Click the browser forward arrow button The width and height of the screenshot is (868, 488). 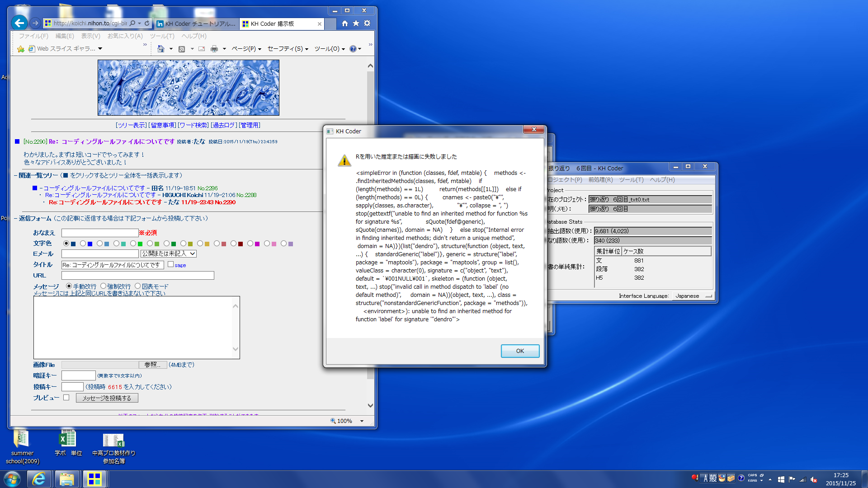click(x=35, y=23)
